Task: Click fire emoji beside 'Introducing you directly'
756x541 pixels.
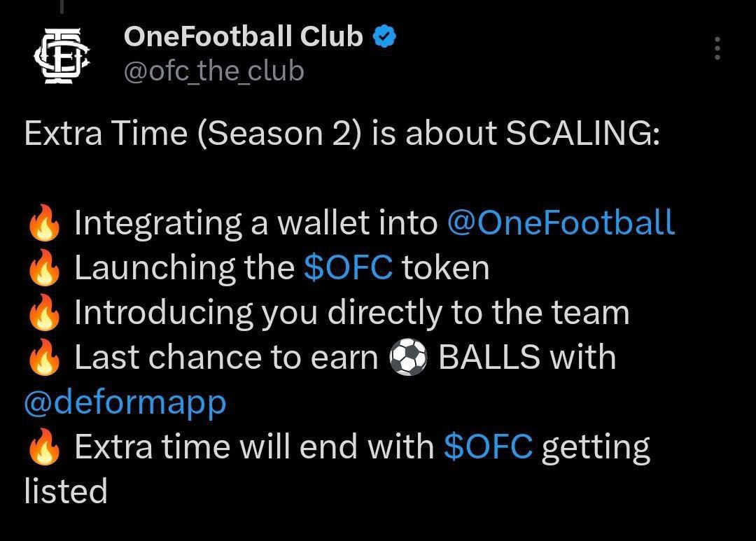Action: click(44, 312)
